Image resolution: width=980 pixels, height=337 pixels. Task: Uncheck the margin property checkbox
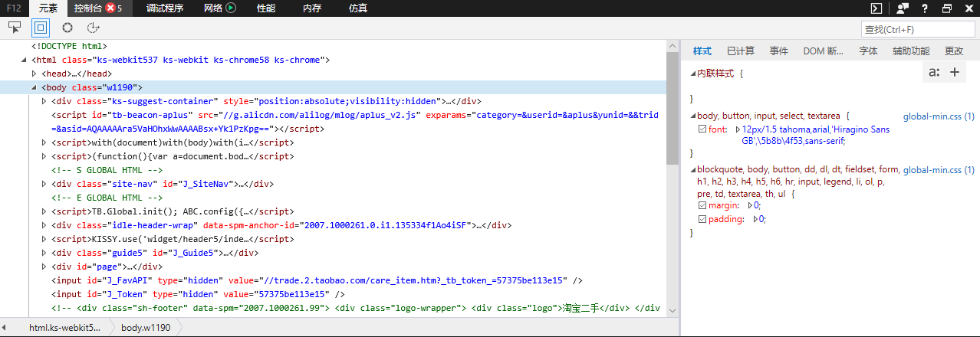pyautogui.click(x=702, y=205)
